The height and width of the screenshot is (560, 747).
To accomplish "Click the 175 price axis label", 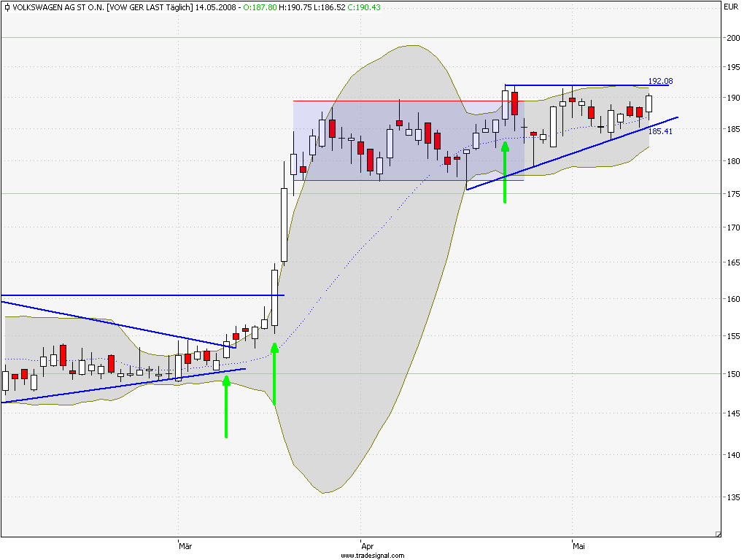I will pos(733,194).
